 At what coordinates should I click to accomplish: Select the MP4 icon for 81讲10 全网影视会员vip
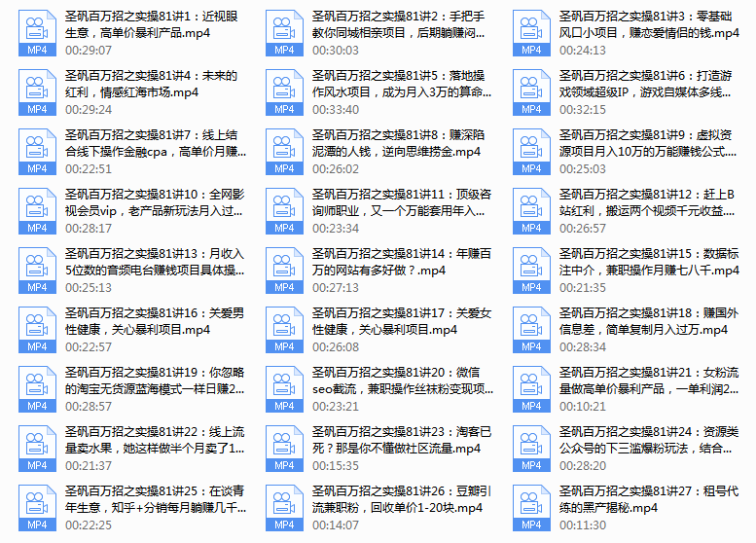[37, 211]
